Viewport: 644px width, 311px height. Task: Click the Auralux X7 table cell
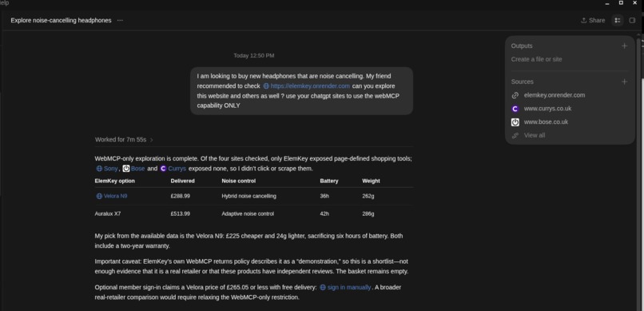click(x=108, y=213)
